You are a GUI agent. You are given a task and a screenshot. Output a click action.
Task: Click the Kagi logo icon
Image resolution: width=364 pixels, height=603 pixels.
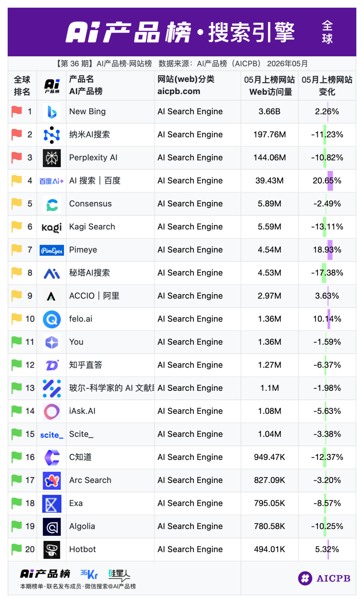52,228
